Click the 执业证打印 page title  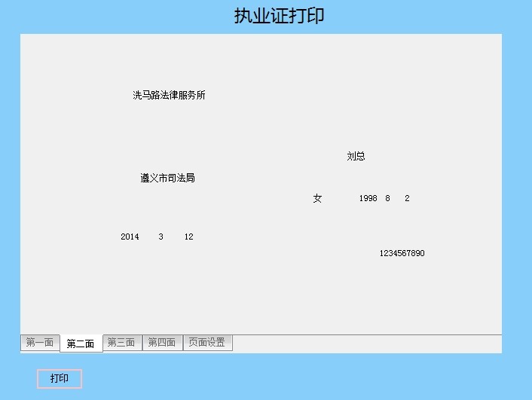pos(279,16)
